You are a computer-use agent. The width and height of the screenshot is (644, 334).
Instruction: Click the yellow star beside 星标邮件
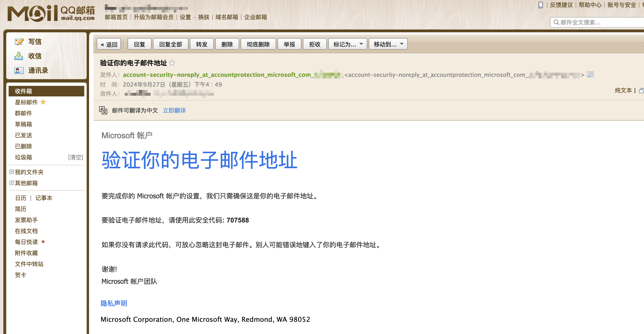(43, 102)
